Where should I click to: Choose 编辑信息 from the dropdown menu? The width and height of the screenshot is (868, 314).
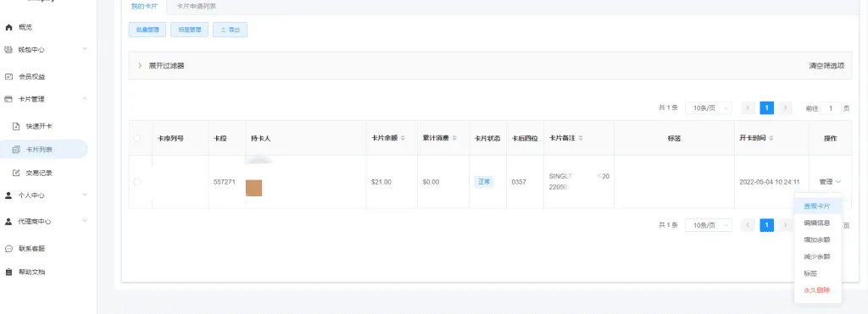tap(817, 223)
